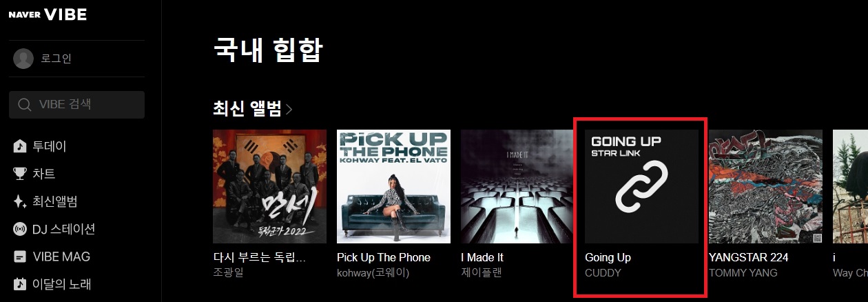Open the Going Up album cover

coord(641,187)
